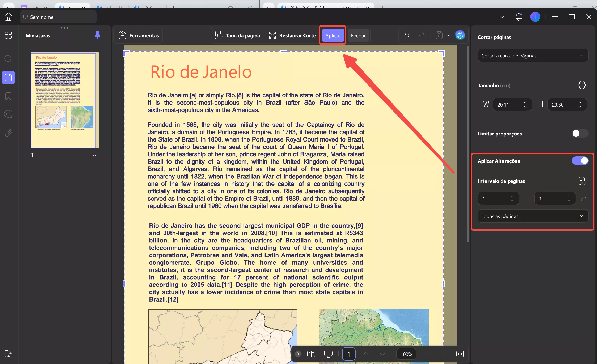Open the notifications bell

coord(518,17)
